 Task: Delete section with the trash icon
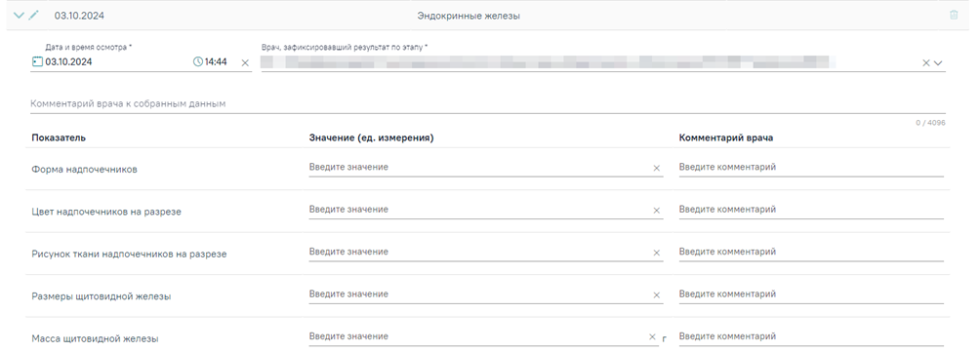click(x=954, y=15)
